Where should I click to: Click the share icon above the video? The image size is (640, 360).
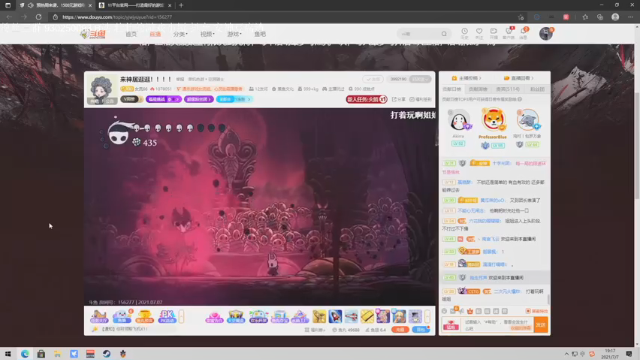pyautogui.click(x=399, y=99)
